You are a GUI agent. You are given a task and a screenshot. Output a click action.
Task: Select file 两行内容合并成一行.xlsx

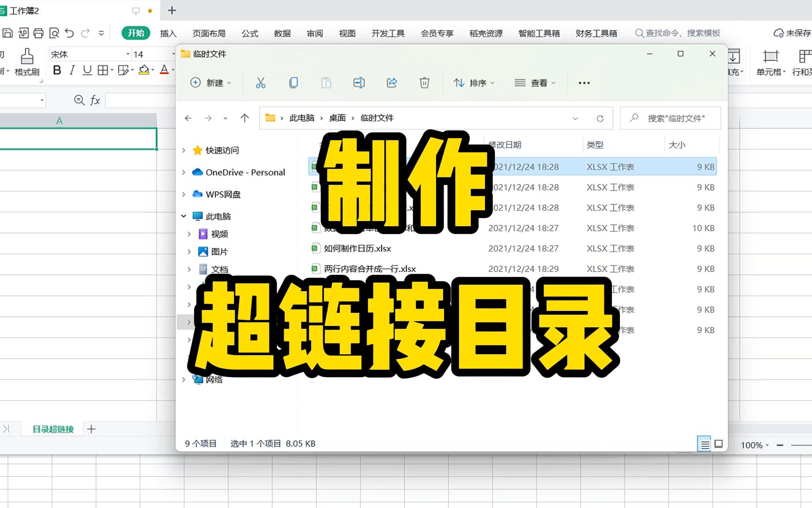pos(370,269)
